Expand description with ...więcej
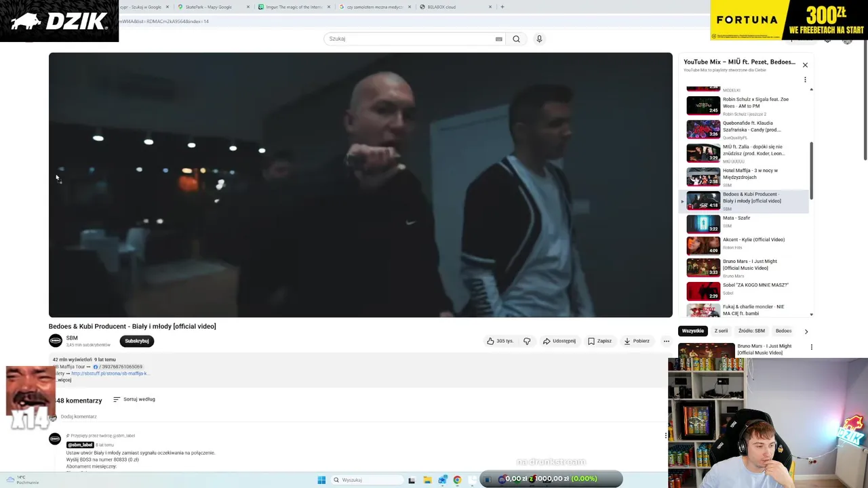This screenshot has height=488, width=868. click(63, 380)
